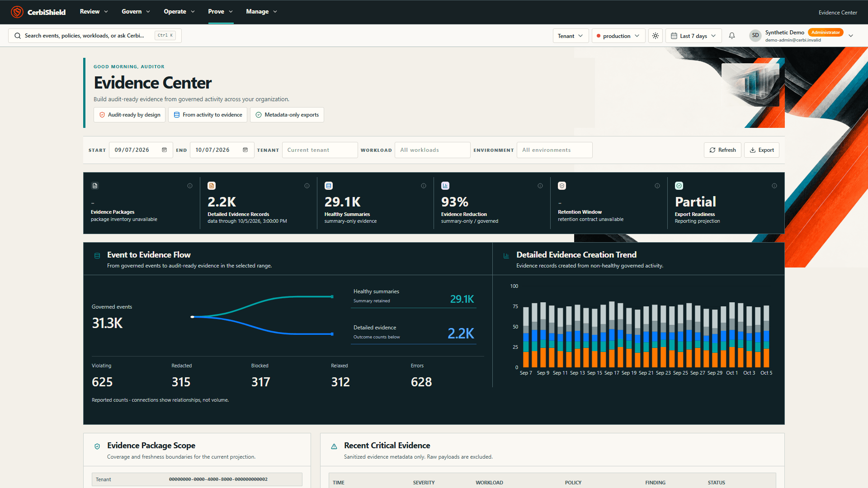
Task: Click the search magnifier icon
Action: click(17, 36)
